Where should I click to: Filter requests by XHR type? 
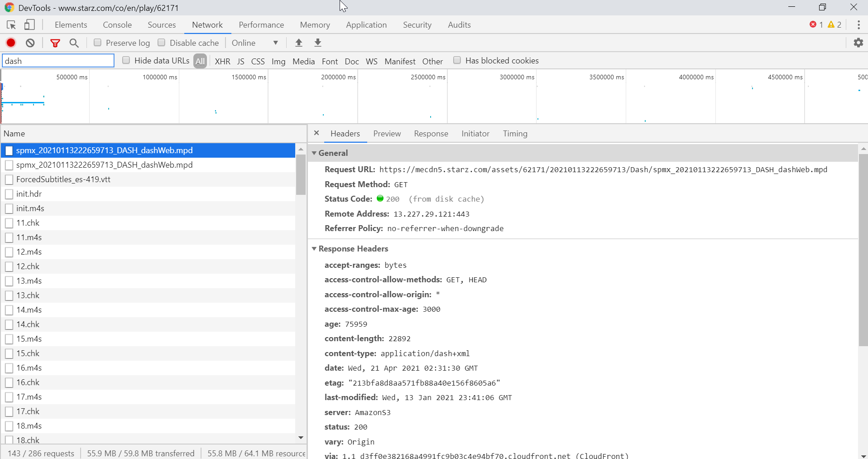pyautogui.click(x=222, y=61)
